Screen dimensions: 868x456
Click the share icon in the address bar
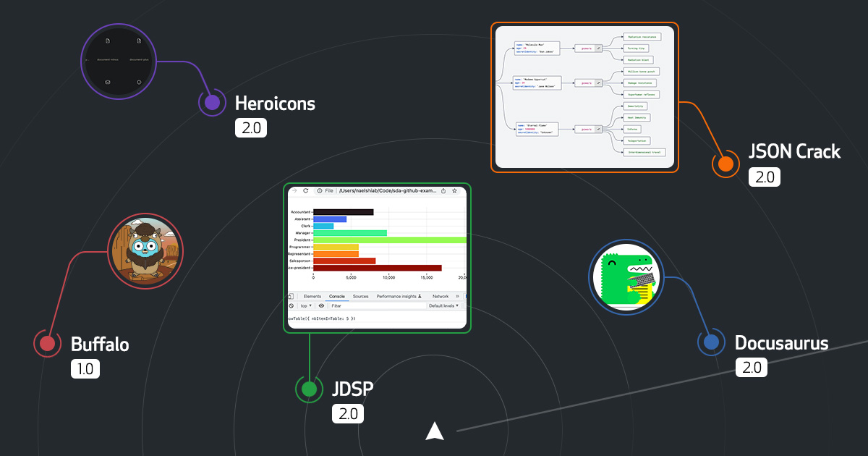443,191
